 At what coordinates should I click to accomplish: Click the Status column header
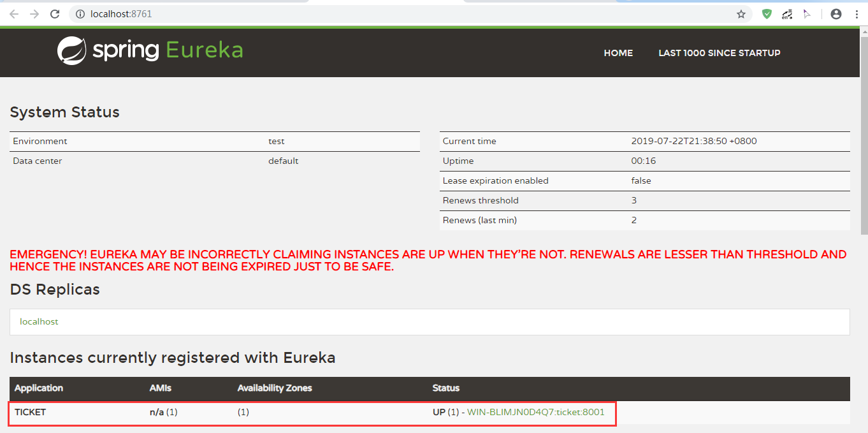coord(446,388)
